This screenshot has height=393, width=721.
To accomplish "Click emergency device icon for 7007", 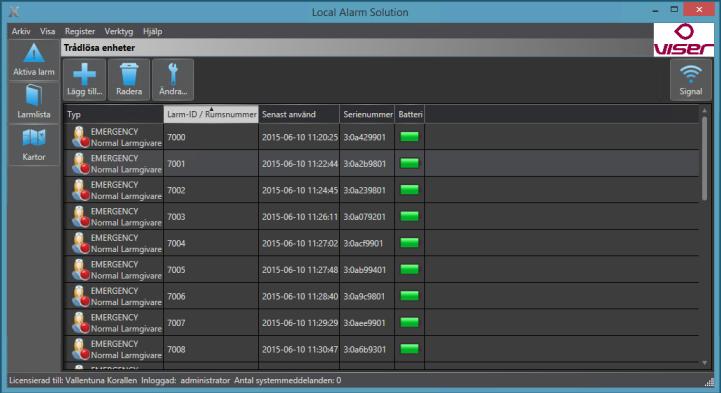I will pos(80,323).
